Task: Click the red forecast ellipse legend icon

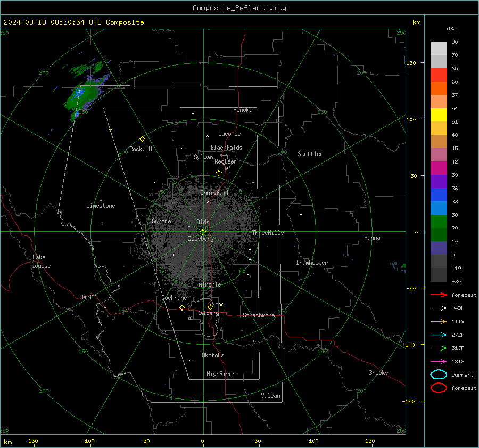Action: coord(439,388)
